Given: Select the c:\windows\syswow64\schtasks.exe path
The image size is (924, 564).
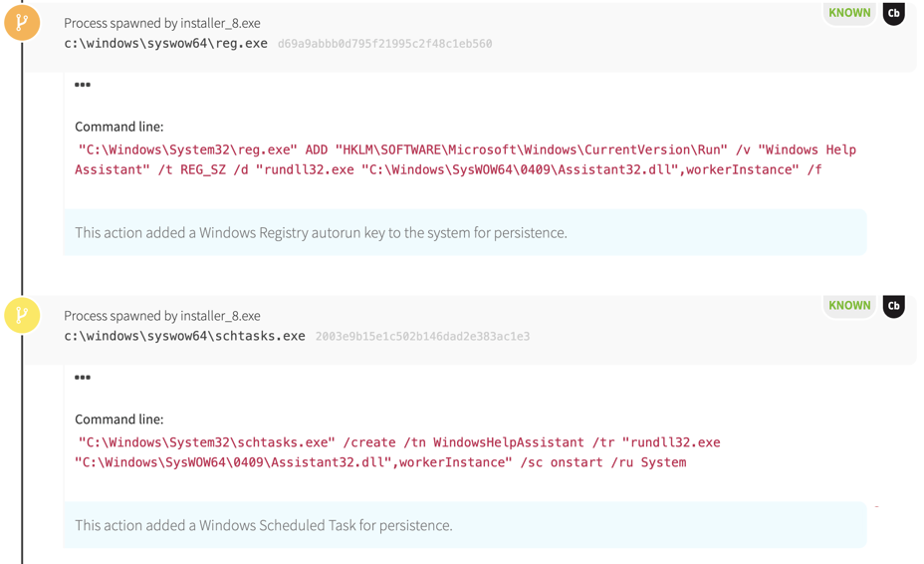Looking at the screenshot, I should pos(184,337).
